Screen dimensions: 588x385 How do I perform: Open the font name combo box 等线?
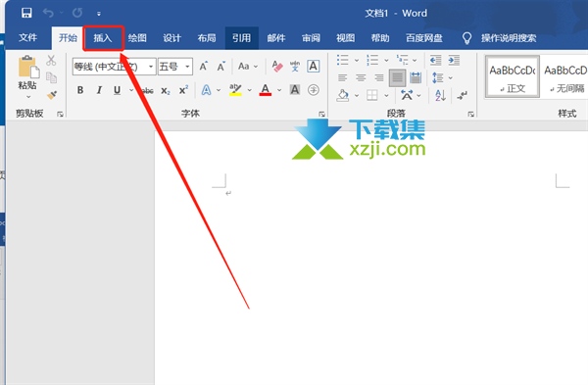(114, 67)
